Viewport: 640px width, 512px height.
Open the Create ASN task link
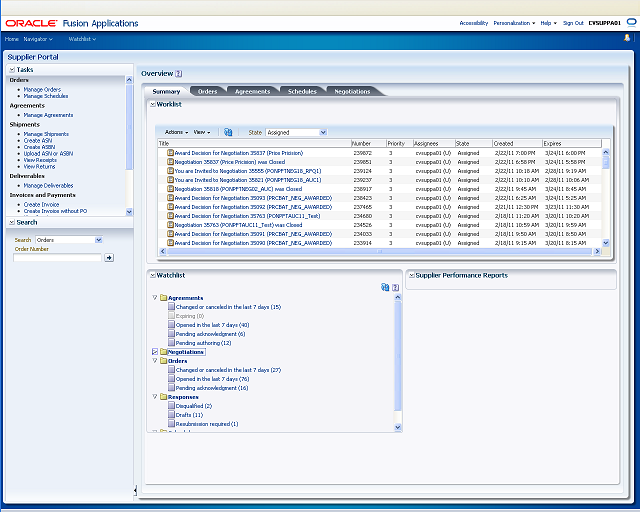[x=38, y=140]
